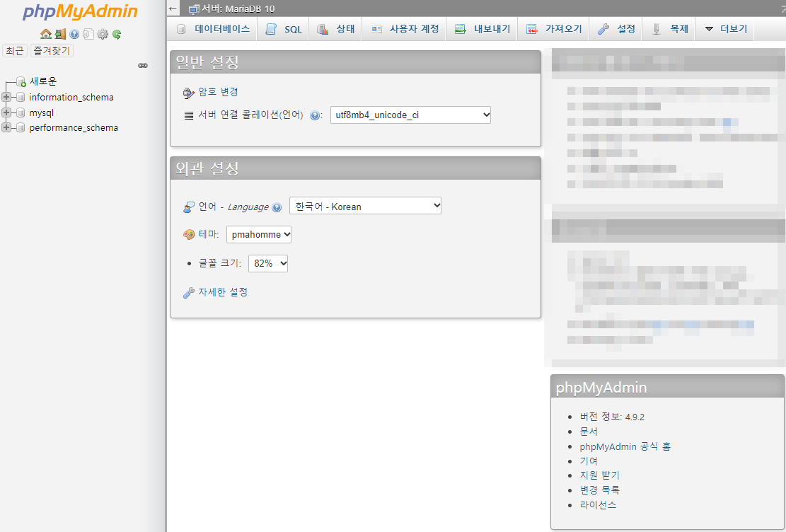Click the collation list icon

coord(188,115)
